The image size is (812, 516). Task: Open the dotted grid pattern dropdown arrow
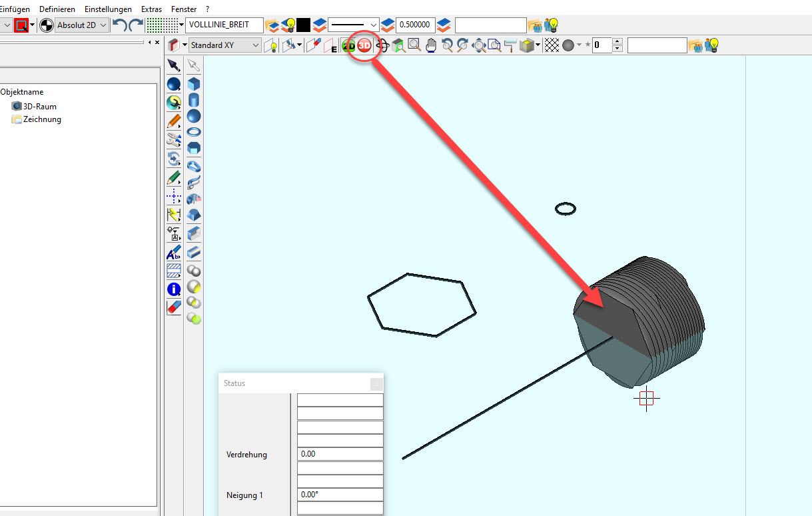[x=181, y=25]
